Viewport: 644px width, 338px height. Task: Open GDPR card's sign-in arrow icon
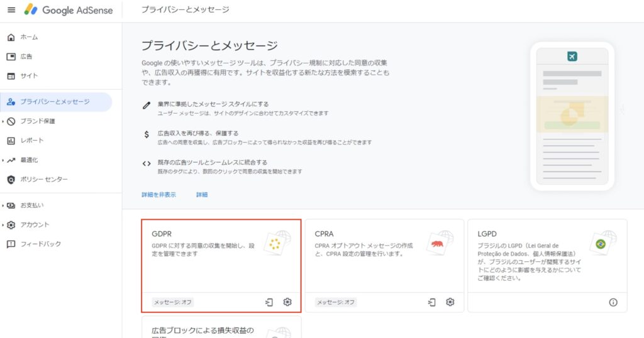[269, 302]
